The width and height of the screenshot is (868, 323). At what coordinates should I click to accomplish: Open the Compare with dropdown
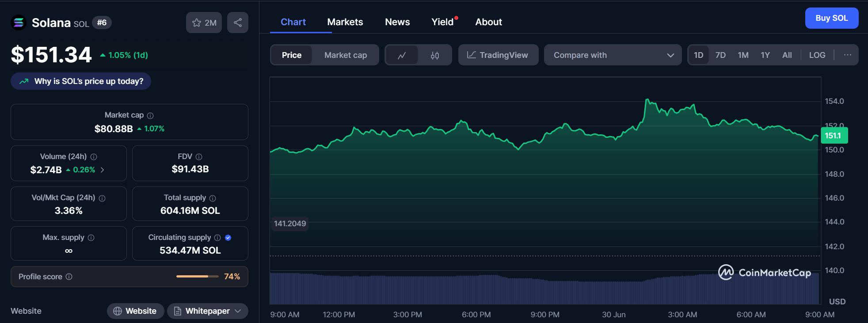pos(613,55)
